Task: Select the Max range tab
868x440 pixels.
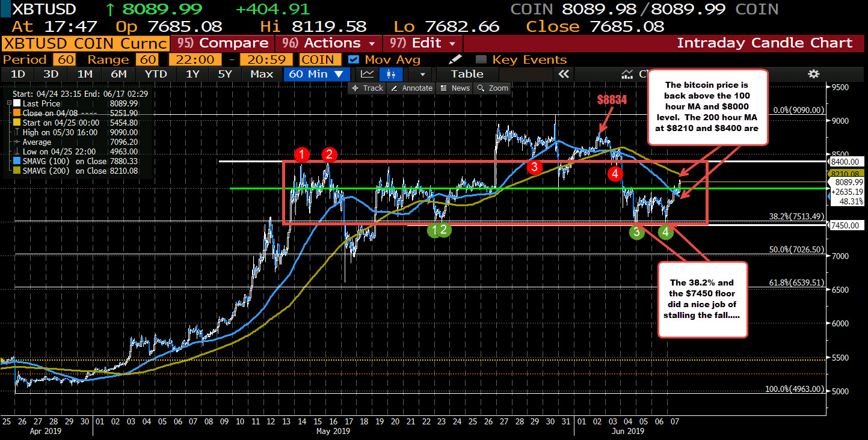Action: [261, 74]
